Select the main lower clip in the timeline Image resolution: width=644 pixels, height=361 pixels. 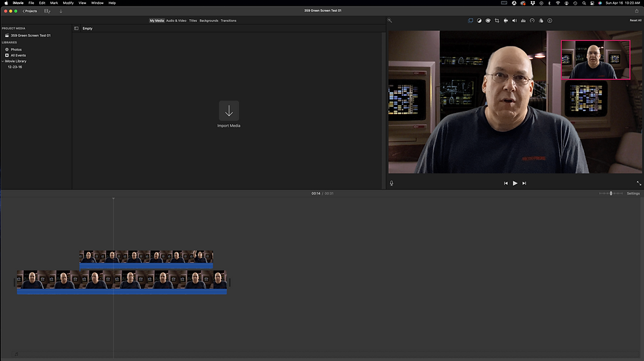coord(122,282)
